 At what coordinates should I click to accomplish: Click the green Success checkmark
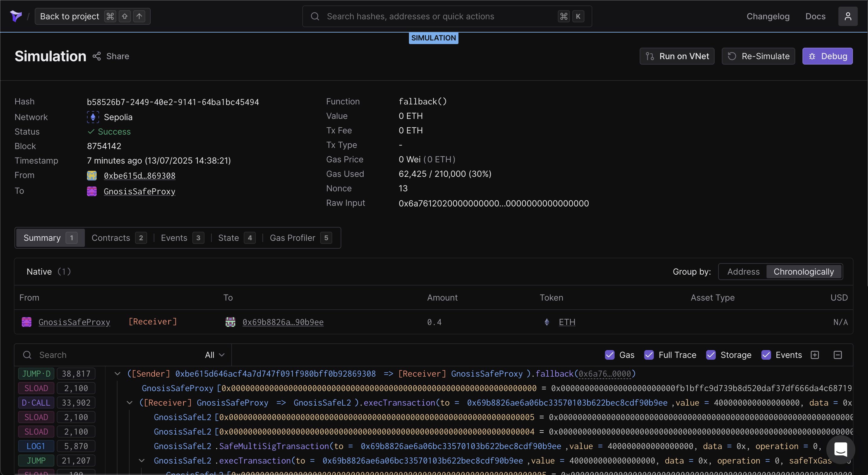90,132
